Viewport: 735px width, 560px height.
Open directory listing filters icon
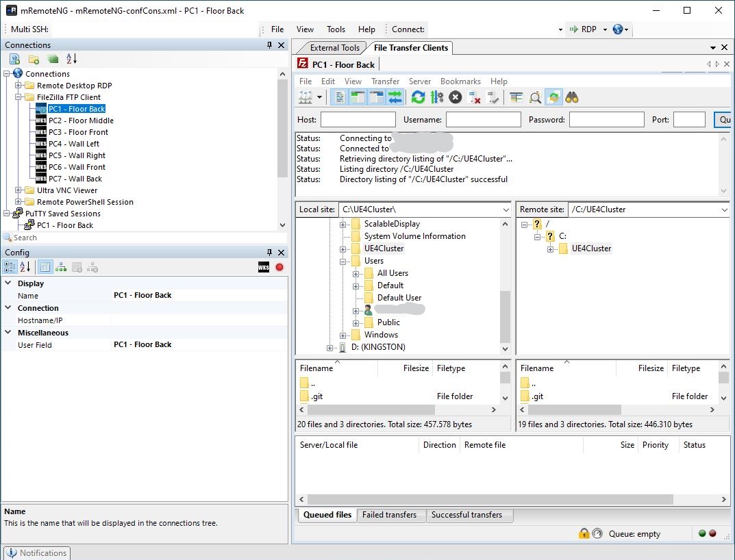516,97
